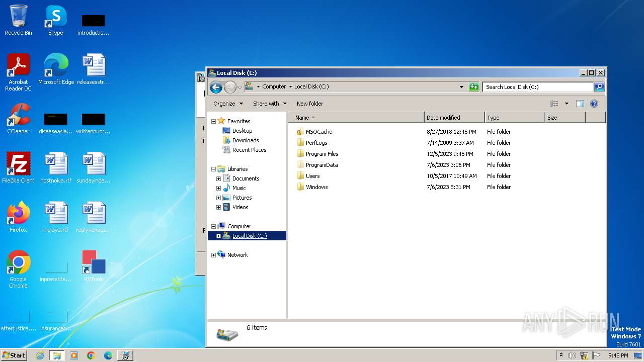Image resolution: width=644 pixels, height=362 pixels.
Task: Click the Windows Explorer taskbar button
Action: (x=57, y=355)
